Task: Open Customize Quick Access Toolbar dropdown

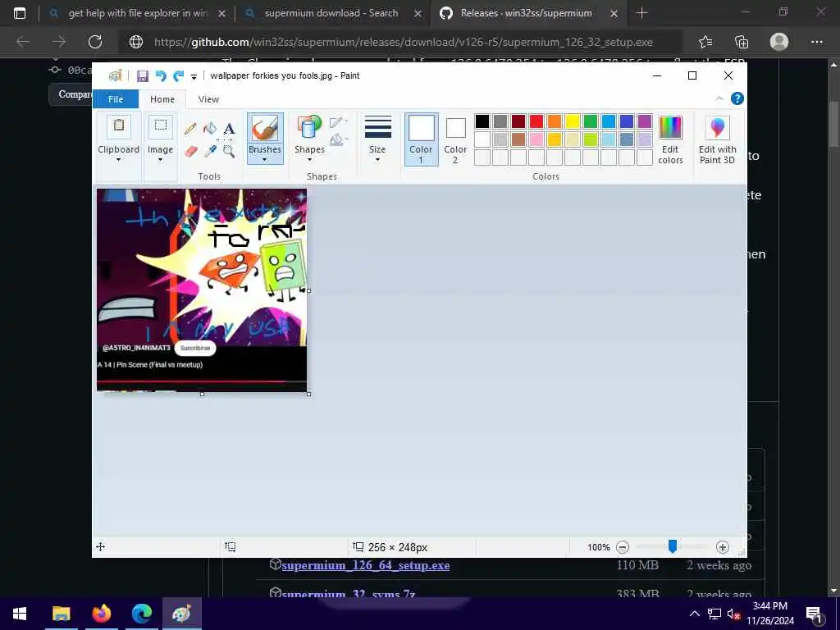Action: coord(194,76)
